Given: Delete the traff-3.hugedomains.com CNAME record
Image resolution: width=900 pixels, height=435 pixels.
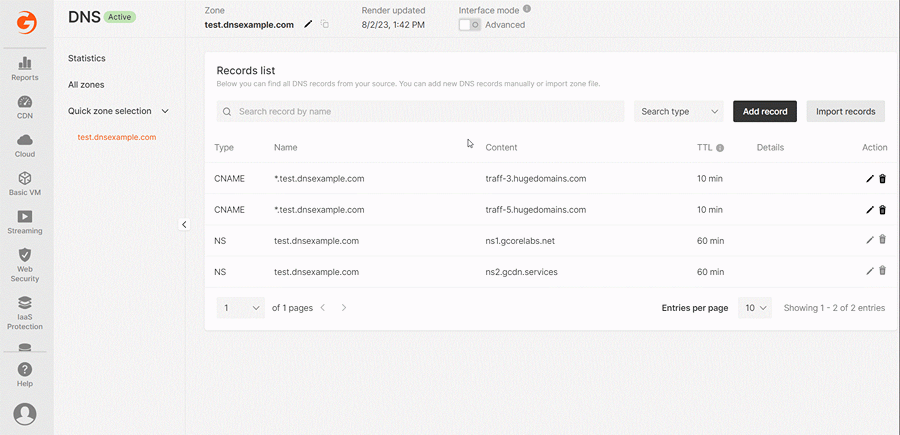Looking at the screenshot, I should point(883,179).
